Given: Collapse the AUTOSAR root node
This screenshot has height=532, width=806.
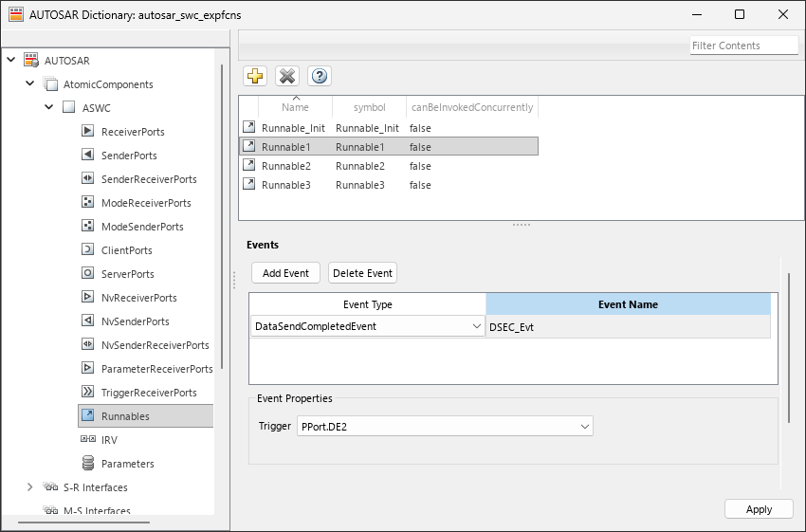Looking at the screenshot, I should pos(10,60).
